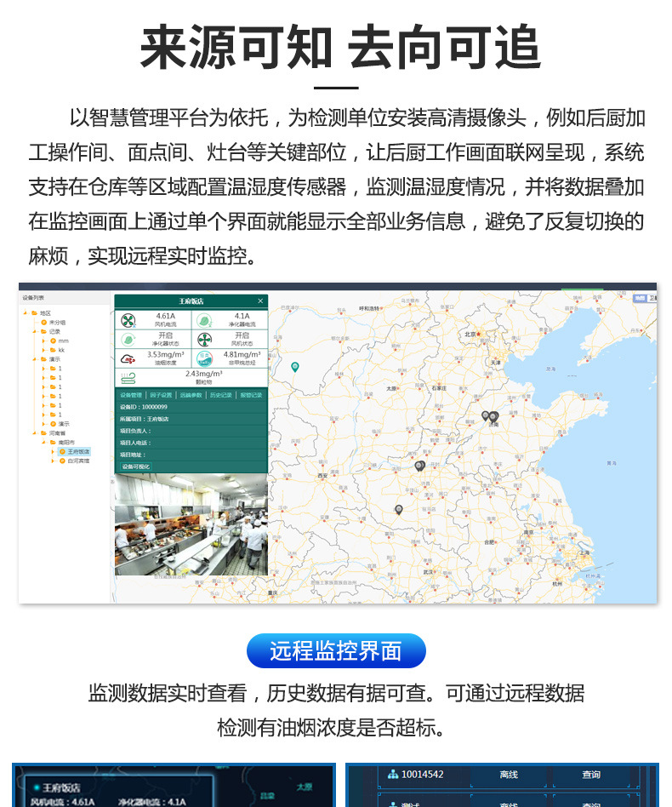Click the 离线 status in 10014542 row
The width and height of the screenshot is (672, 807).
509,775
